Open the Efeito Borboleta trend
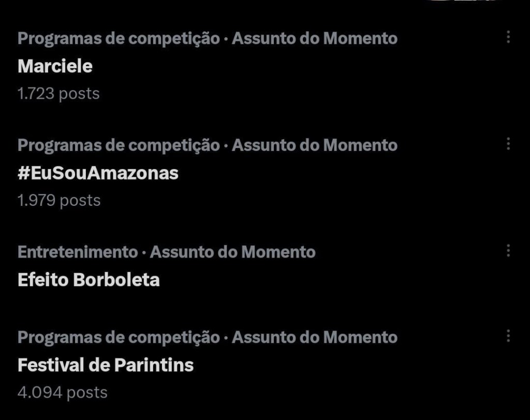Viewport: 530px width, 420px height. [x=89, y=280]
